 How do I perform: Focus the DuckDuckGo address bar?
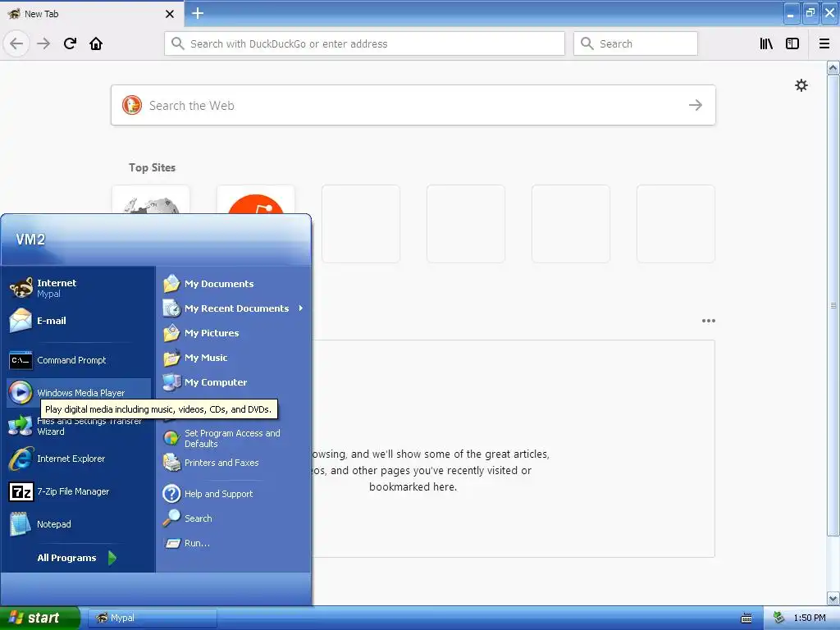[364, 43]
